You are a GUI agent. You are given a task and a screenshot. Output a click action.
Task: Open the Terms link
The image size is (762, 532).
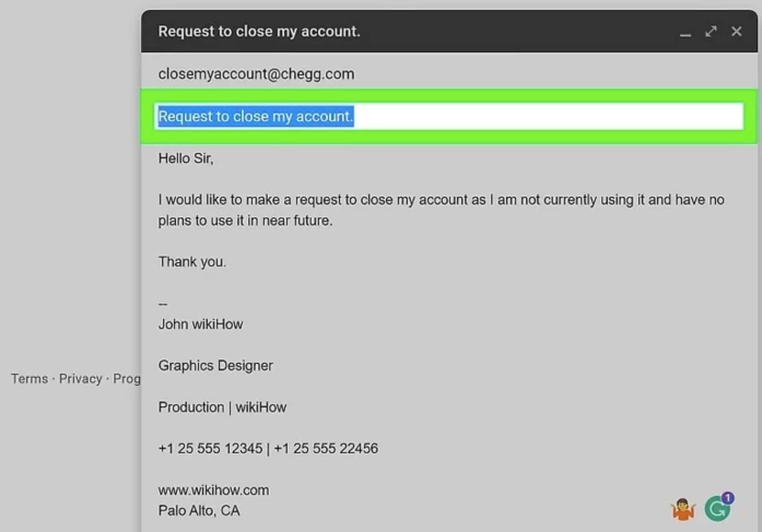[29, 379]
